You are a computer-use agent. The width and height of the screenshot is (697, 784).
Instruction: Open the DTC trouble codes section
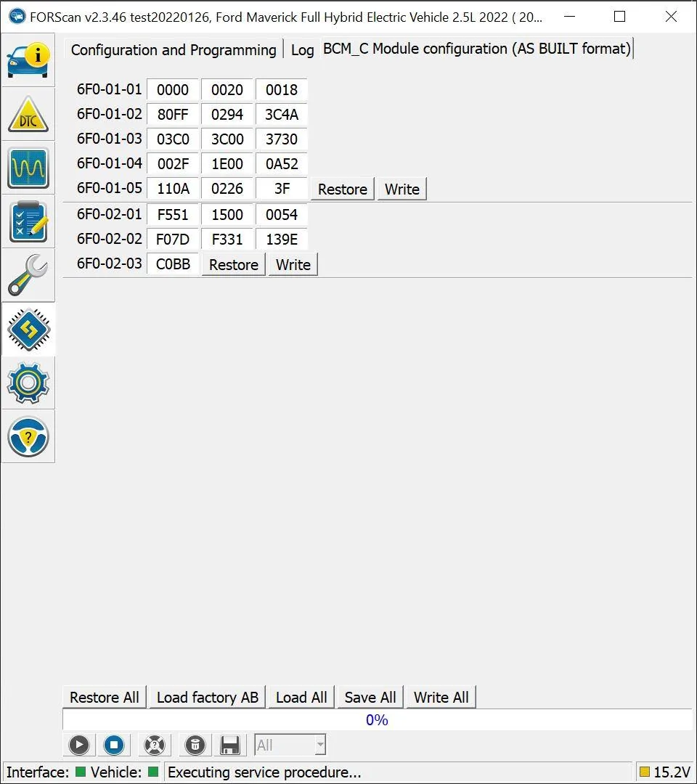(28, 114)
